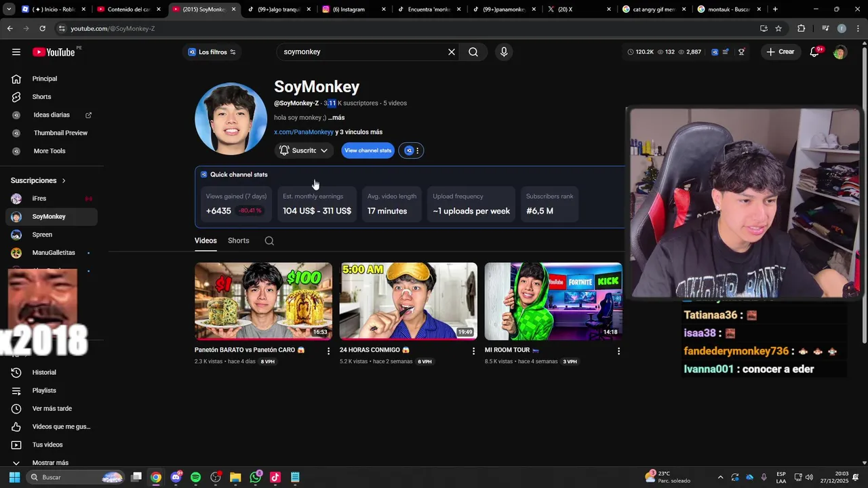
Task: Open Shorts in the sidebar
Action: click(x=50, y=97)
